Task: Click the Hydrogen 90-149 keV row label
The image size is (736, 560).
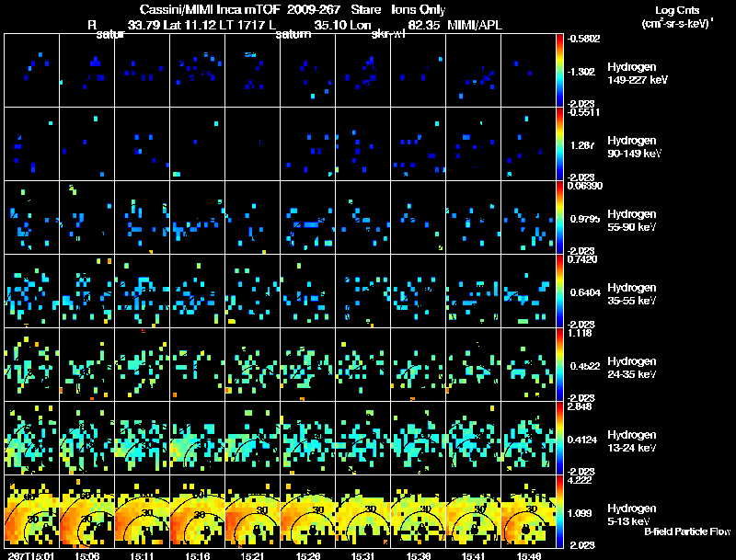Action: (635, 147)
